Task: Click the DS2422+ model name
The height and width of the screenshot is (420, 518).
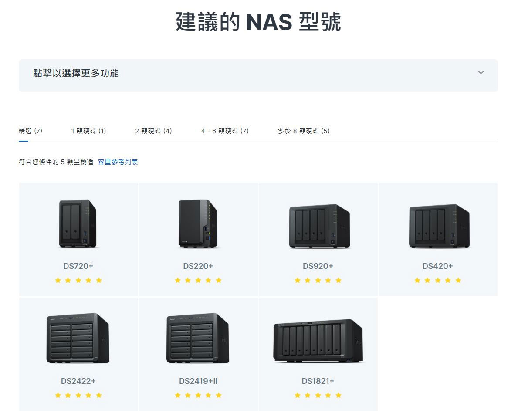Action: [78, 380]
